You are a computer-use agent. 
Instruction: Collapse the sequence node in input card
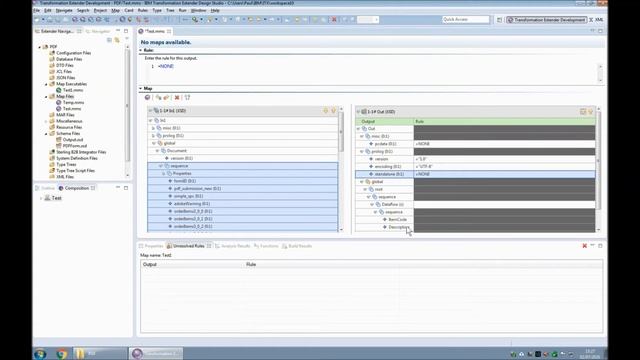coord(160,166)
